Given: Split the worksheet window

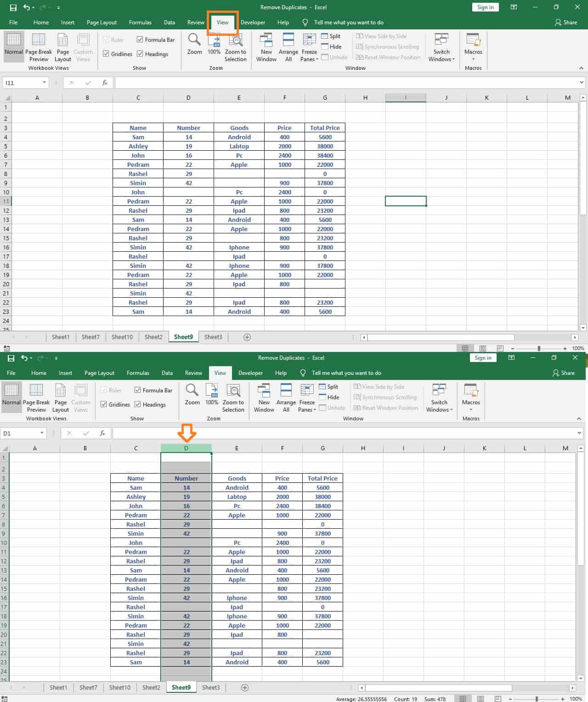Looking at the screenshot, I should (332, 36).
